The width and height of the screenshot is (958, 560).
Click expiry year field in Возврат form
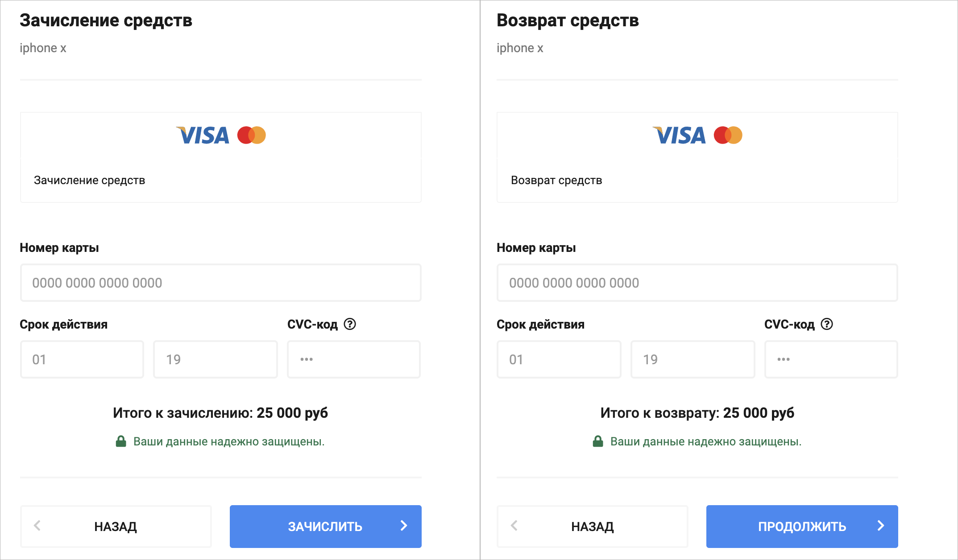click(693, 359)
